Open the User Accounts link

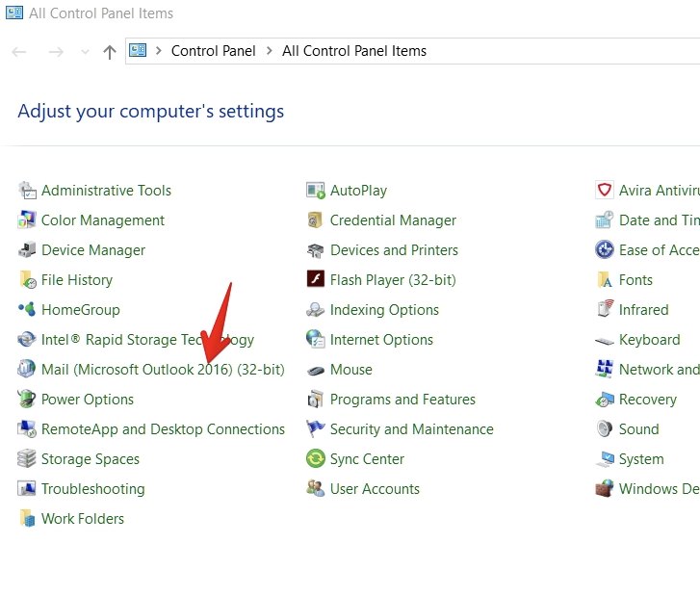coord(375,489)
